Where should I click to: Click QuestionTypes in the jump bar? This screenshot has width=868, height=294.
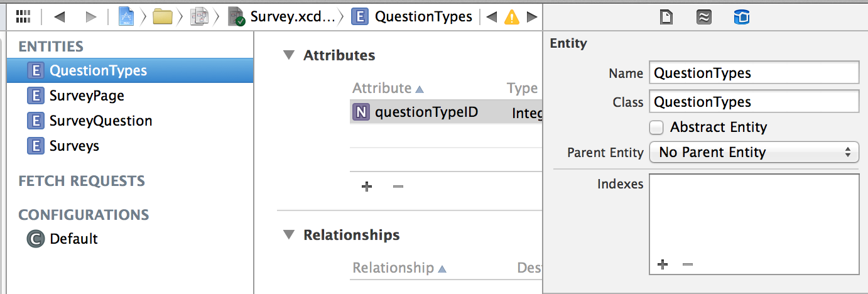coord(423,16)
